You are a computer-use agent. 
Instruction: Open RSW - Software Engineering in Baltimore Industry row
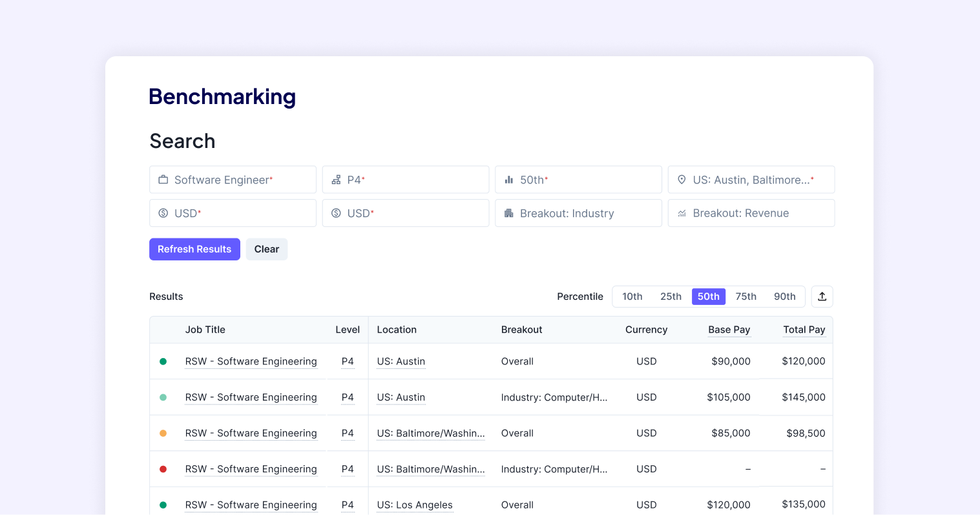pos(251,469)
